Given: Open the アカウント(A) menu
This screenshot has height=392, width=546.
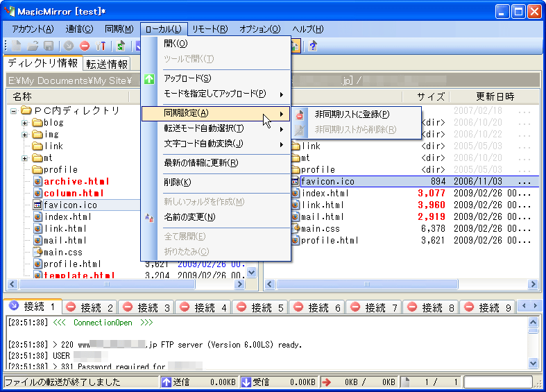Looking at the screenshot, I should (33, 29).
